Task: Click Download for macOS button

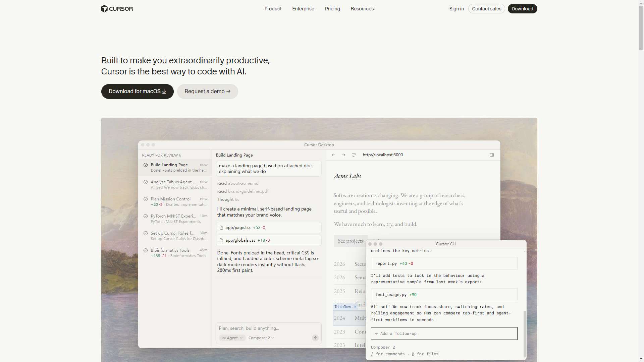Action: point(137,92)
